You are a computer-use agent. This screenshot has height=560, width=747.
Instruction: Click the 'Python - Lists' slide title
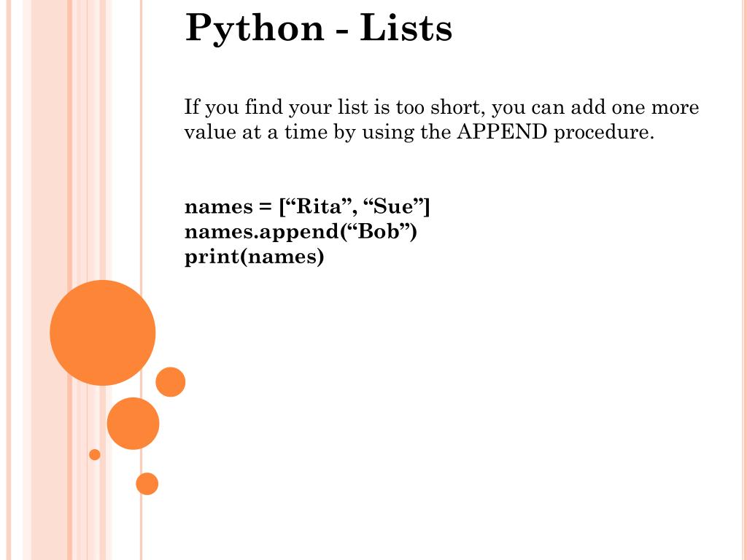pyautogui.click(x=318, y=28)
